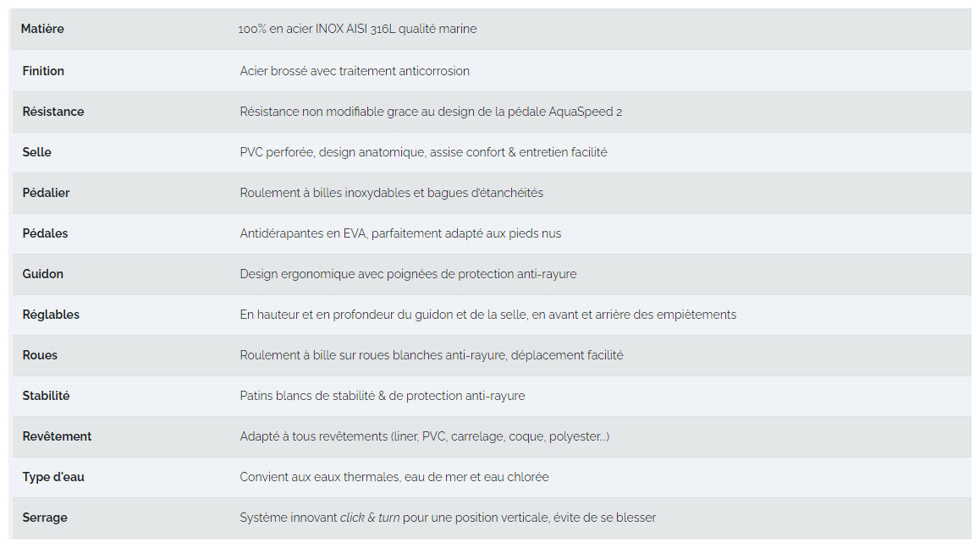Select the Antidérapantes en EVA description
Image resolution: width=980 pixels, height=548 pixels.
pyautogui.click(x=400, y=233)
